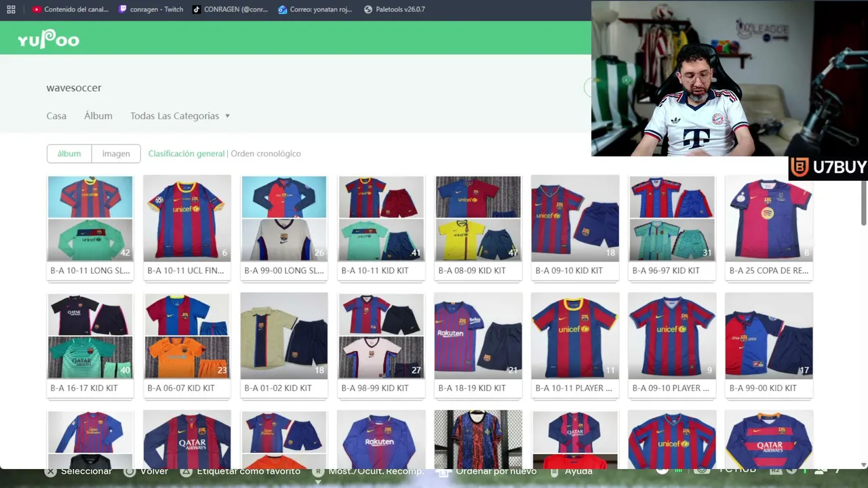
Task: Sort by Clasificación general
Action: pyautogui.click(x=186, y=154)
